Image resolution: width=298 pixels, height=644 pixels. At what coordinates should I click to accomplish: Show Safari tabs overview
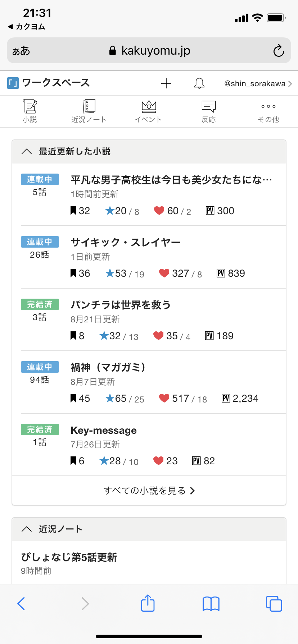[x=274, y=603]
